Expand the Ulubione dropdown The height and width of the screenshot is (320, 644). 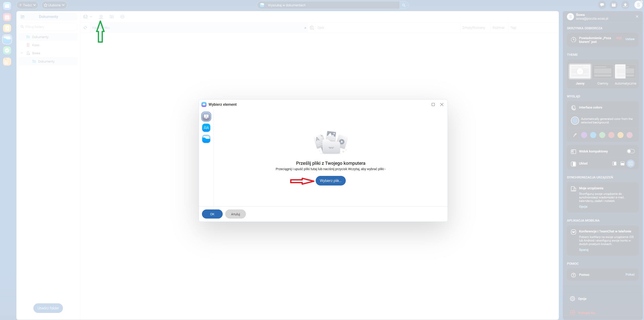(54, 5)
